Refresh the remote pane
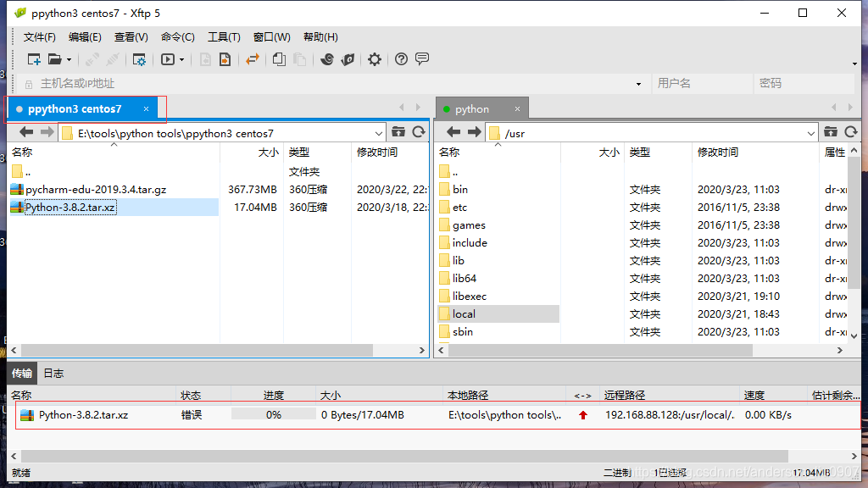Image resolution: width=868 pixels, height=488 pixels. [x=851, y=131]
